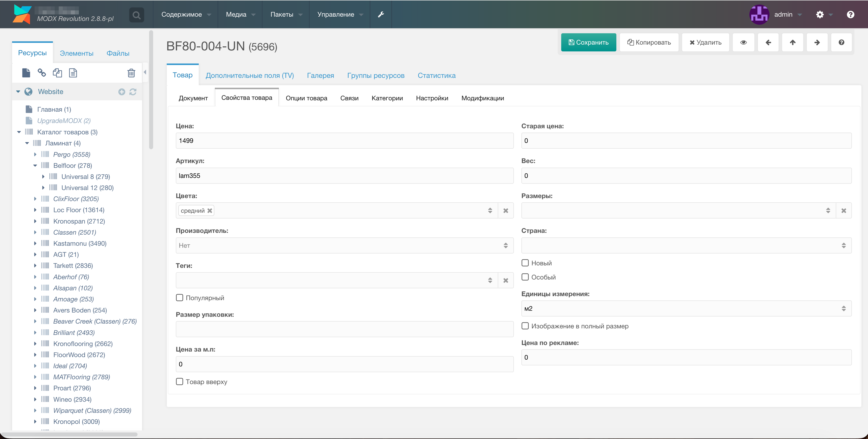Switch to the Элементы sidebar tab
The image size is (868, 439).
77,53
